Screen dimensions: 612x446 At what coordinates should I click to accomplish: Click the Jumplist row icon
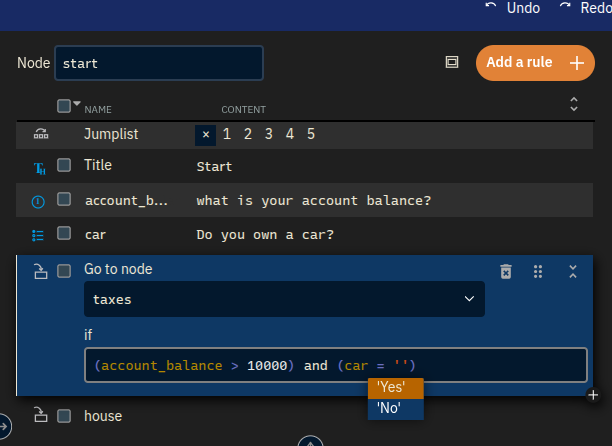(41, 134)
